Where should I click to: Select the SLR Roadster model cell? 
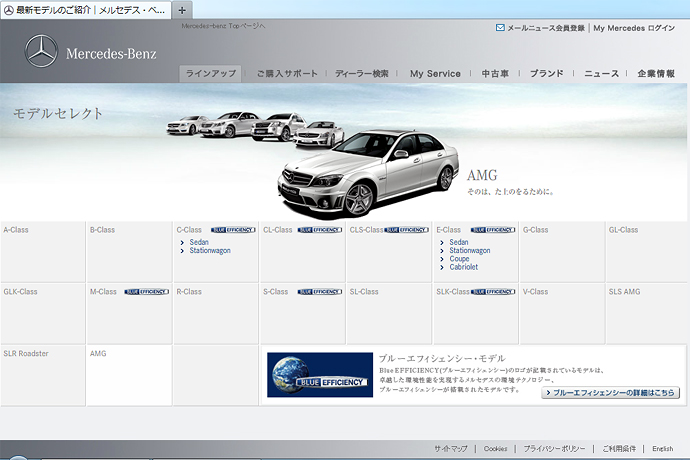[x=43, y=375]
